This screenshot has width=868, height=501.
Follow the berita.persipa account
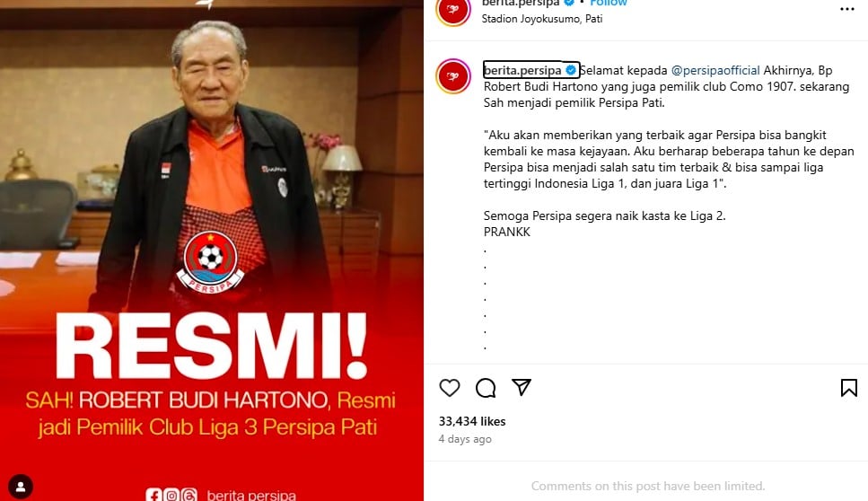click(x=608, y=4)
